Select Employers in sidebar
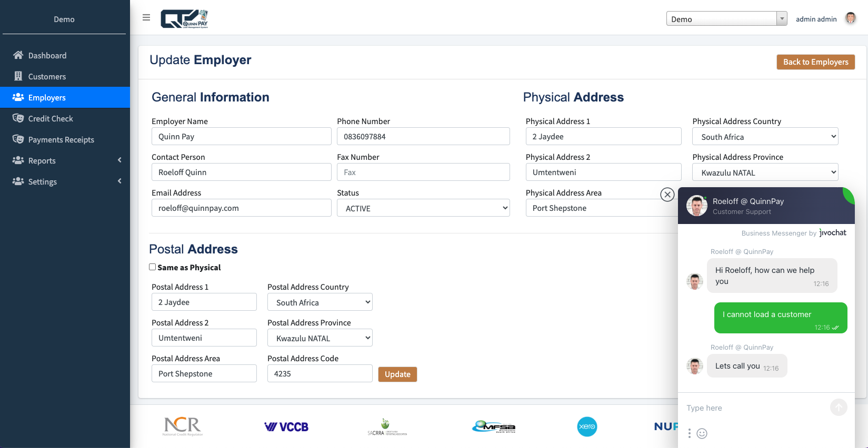 point(65,97)
